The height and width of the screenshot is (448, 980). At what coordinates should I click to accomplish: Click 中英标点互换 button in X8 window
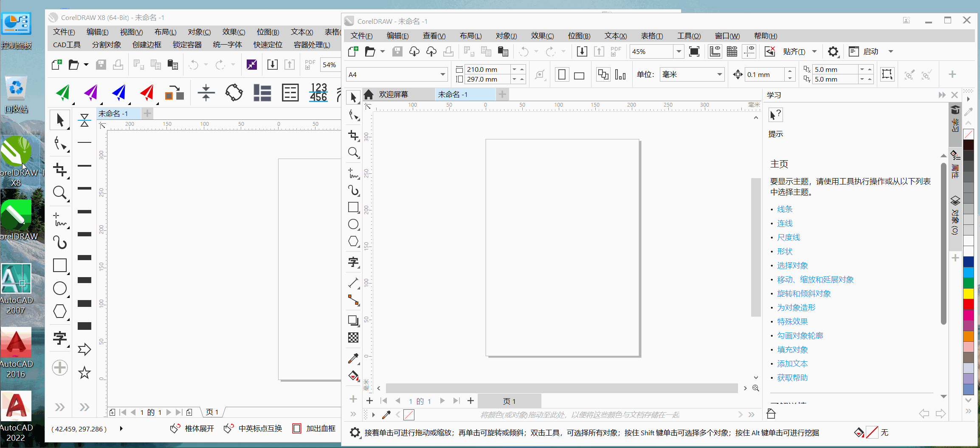[253, 428]
